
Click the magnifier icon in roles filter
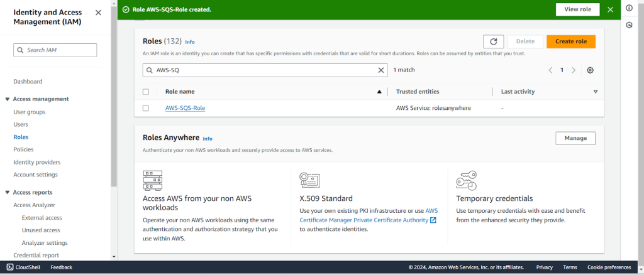pos(150,70)
